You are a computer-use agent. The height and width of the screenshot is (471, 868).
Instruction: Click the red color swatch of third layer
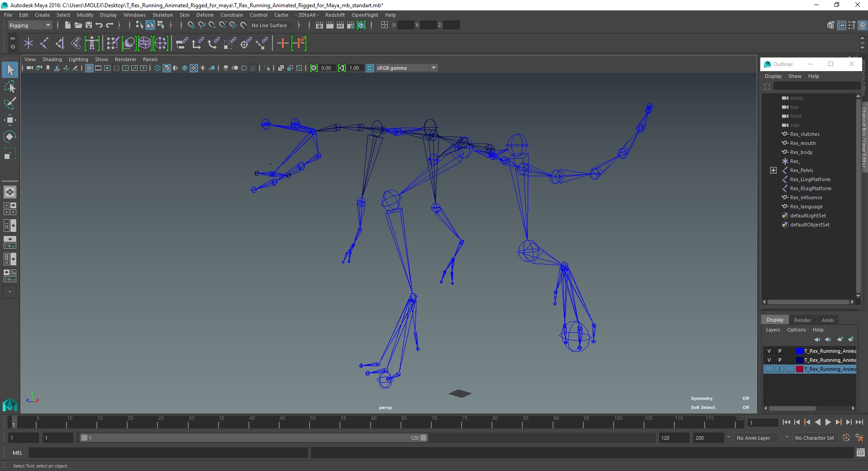tap(800, 369)
